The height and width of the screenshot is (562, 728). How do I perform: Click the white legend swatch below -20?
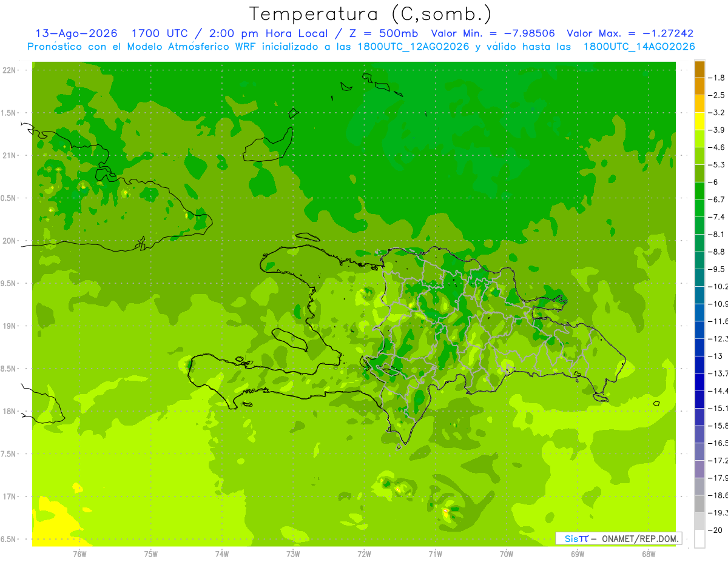[699, 538]
